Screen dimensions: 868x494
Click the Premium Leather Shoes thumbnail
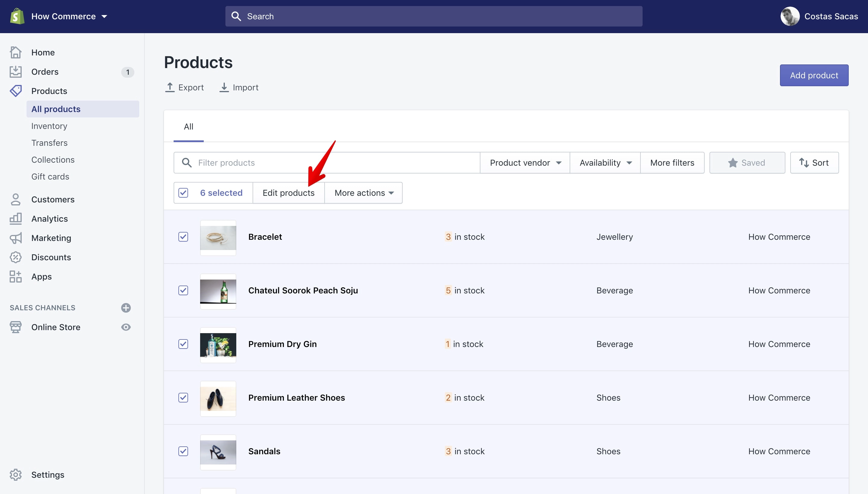tap(218, 399)
